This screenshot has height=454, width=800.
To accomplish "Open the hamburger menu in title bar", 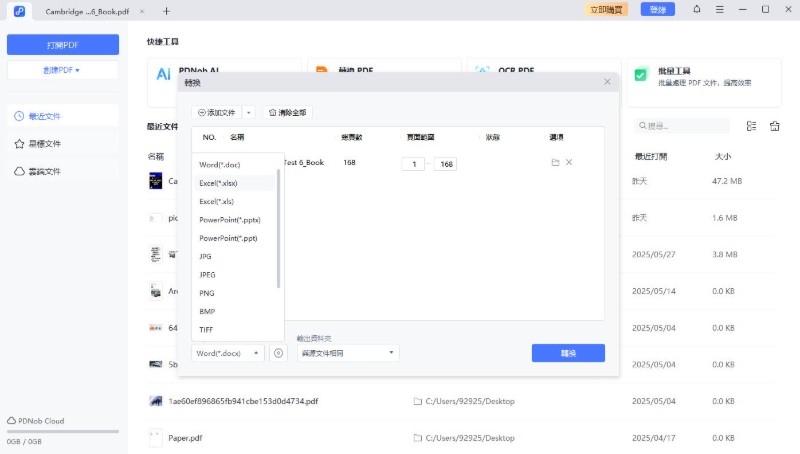I will point(719,9).
